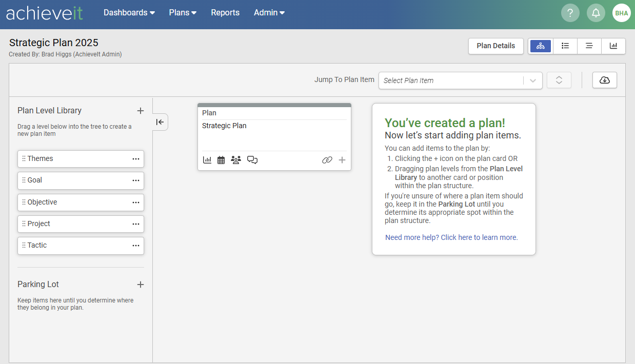Click the link chain icon on plan card
The height and width of the screenshot is (364, 635).
point(327,160)
